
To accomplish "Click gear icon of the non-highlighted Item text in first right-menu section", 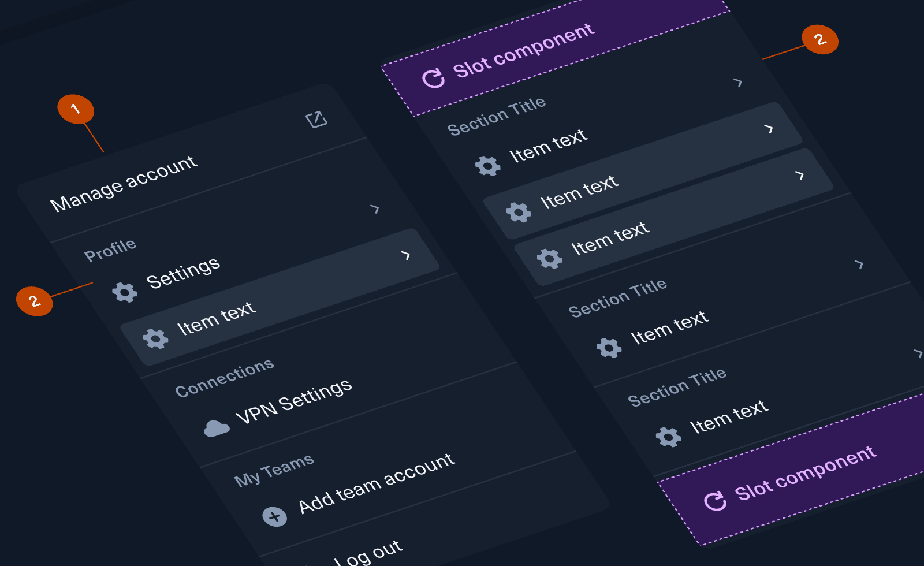I will [488, 166].
